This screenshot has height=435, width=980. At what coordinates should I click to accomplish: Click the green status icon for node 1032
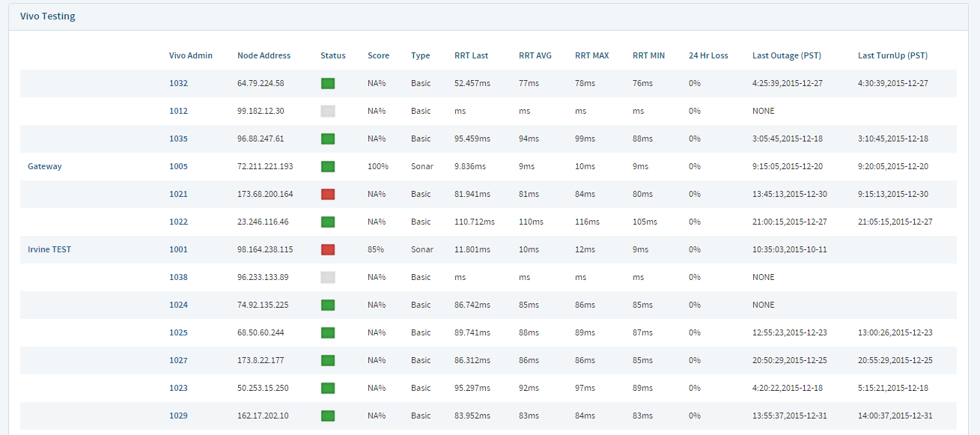tap(328, 83)
